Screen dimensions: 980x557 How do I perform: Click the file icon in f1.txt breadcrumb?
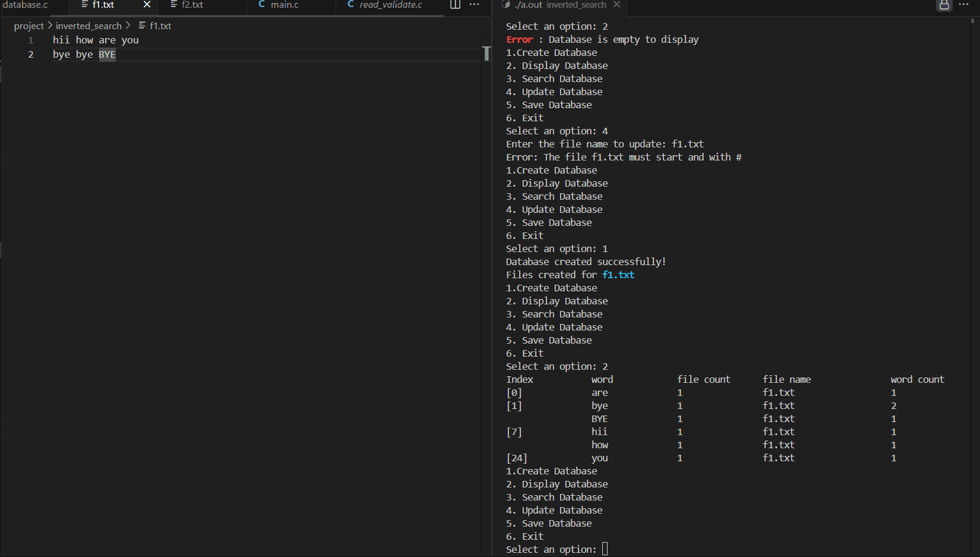[142, 26]
